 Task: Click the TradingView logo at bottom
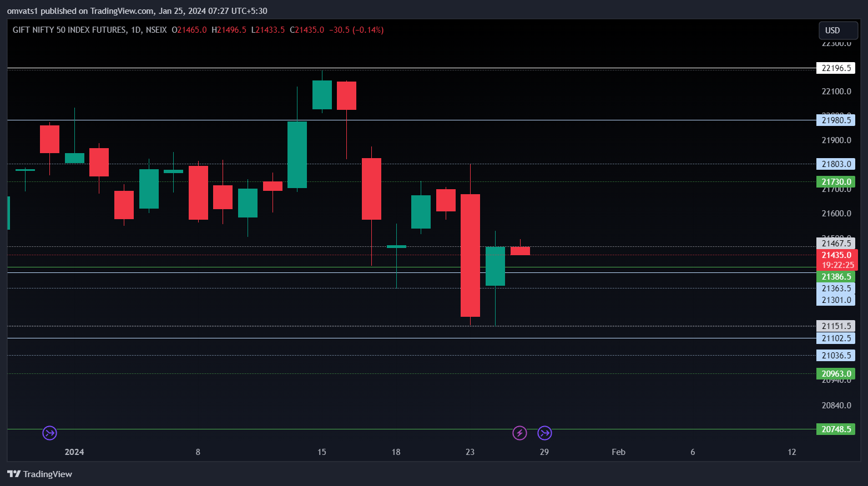click(39, 474)
